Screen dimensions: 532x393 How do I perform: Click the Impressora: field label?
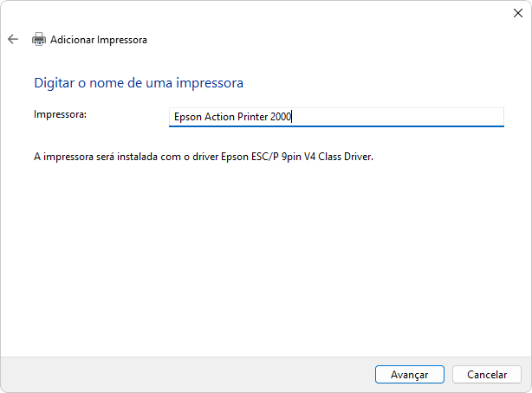(x=60, y=114)
